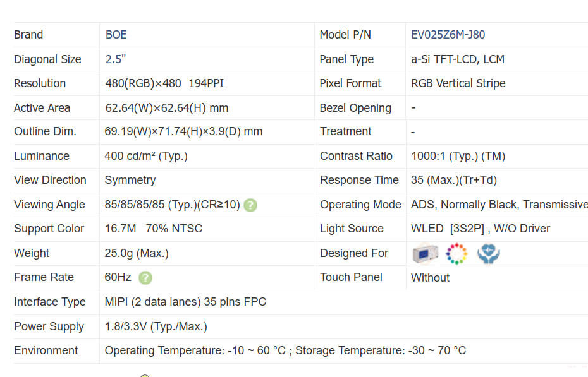The width and height of the screenshot is (588, 377).
Task: Click the colorful dotted ring icon
Action: [456, 253]
